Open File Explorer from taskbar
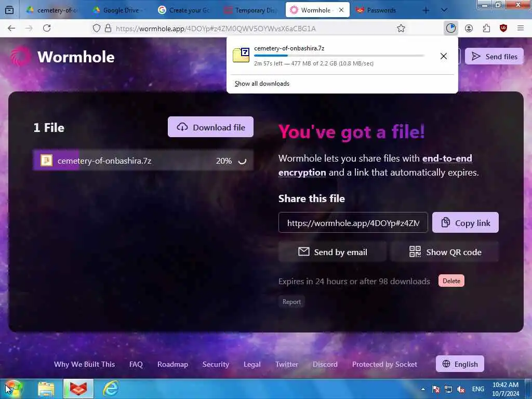This screenshot has height=399, width=532. click(x=46, y=389)
